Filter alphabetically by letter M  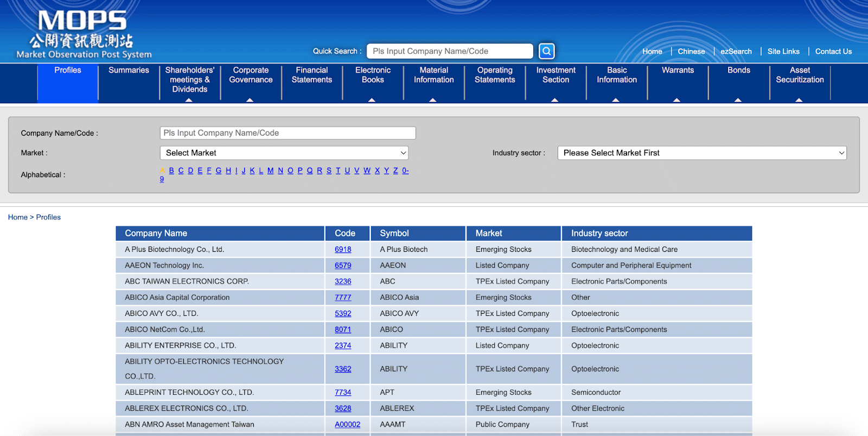271,170
